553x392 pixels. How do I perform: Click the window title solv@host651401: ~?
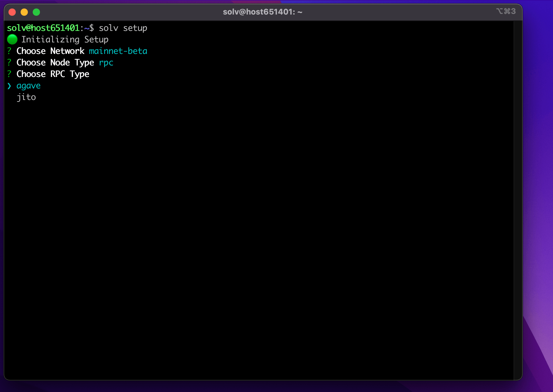(x=263, y=12)
